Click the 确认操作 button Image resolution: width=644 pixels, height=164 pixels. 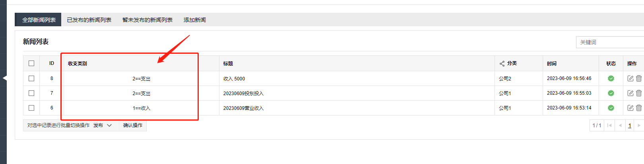tap(133, 125)
